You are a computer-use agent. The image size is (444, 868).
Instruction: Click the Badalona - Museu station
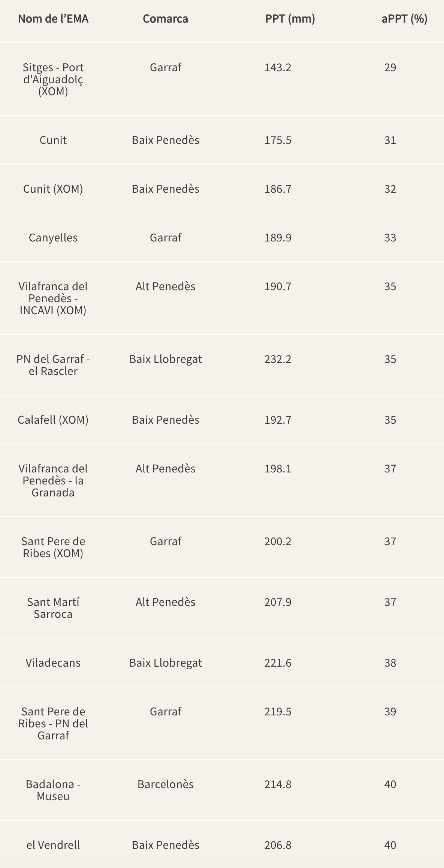pyautogui.click(x=53, y=790)
